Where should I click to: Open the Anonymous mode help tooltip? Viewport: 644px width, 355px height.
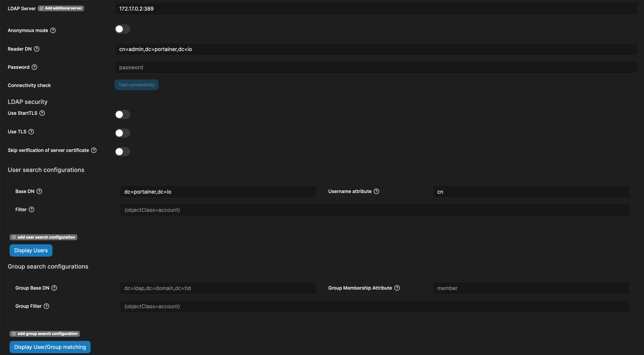pos(53,30)
